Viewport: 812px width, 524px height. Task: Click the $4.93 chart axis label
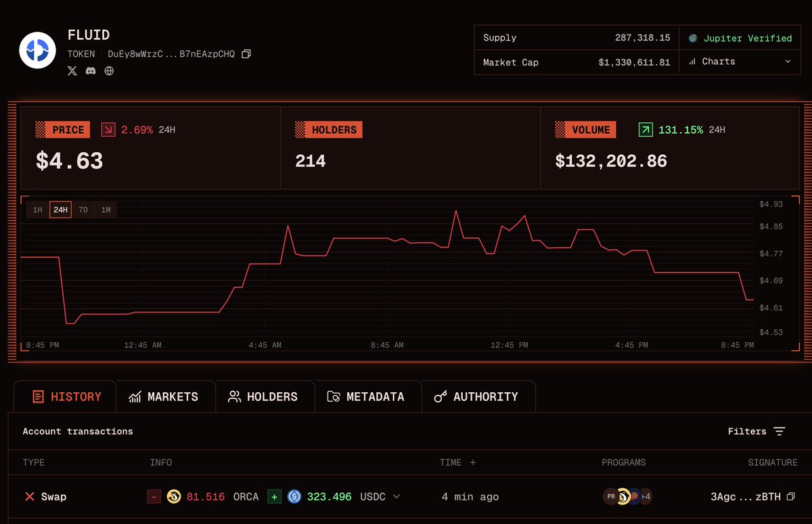771,204
